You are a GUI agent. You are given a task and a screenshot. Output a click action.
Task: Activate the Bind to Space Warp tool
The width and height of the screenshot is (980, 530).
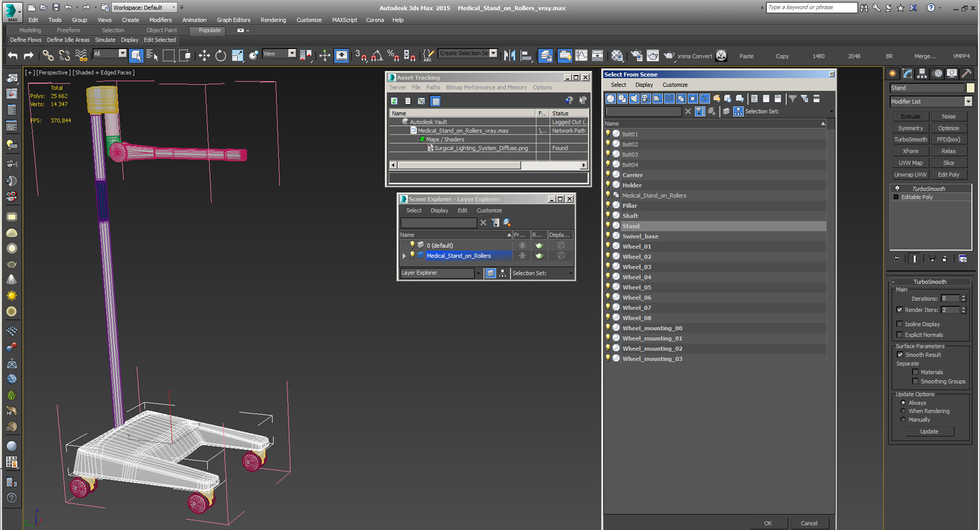[81, 56]
